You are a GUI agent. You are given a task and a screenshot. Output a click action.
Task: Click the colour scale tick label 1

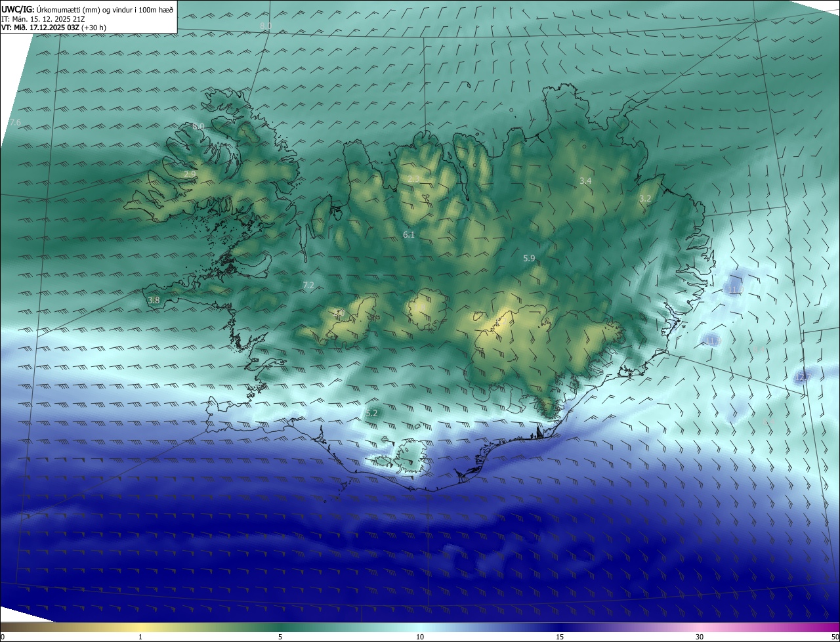pos(140,637)
